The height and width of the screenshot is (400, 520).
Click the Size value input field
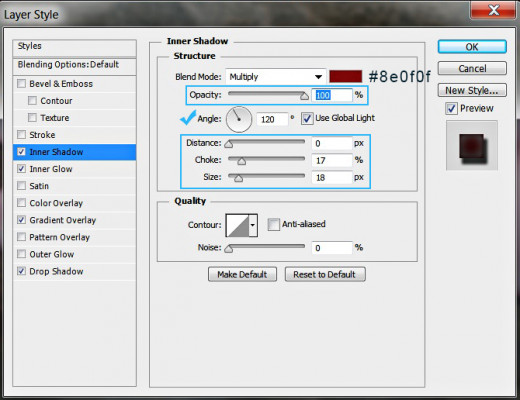tap(332, 177)
